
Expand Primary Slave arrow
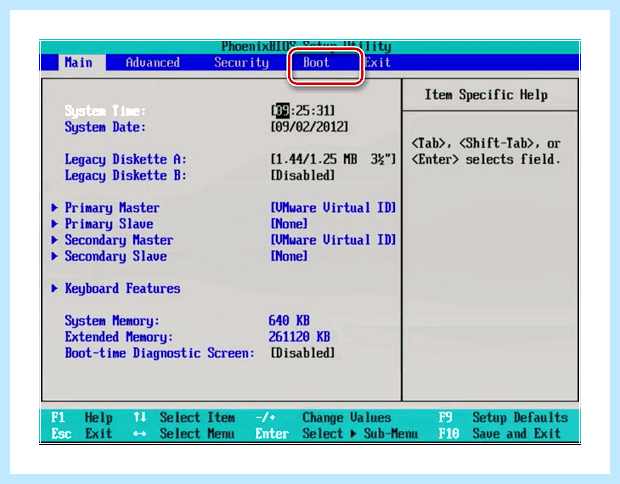55,224
